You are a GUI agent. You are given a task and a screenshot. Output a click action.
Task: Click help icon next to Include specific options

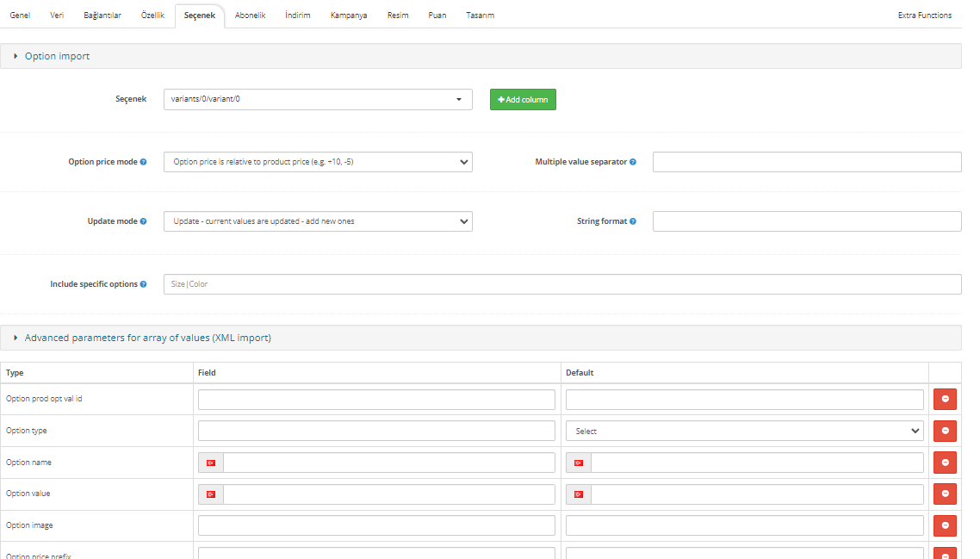[143, 284]
